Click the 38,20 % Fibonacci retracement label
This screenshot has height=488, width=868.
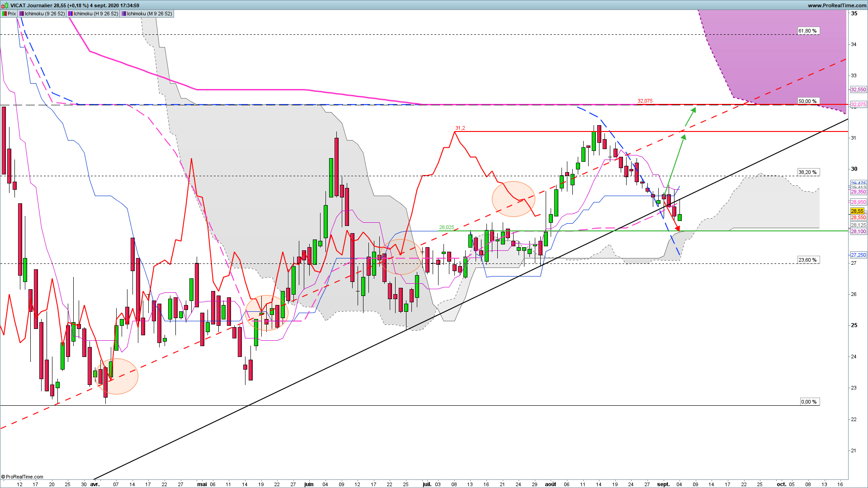[x=808, y=172]
